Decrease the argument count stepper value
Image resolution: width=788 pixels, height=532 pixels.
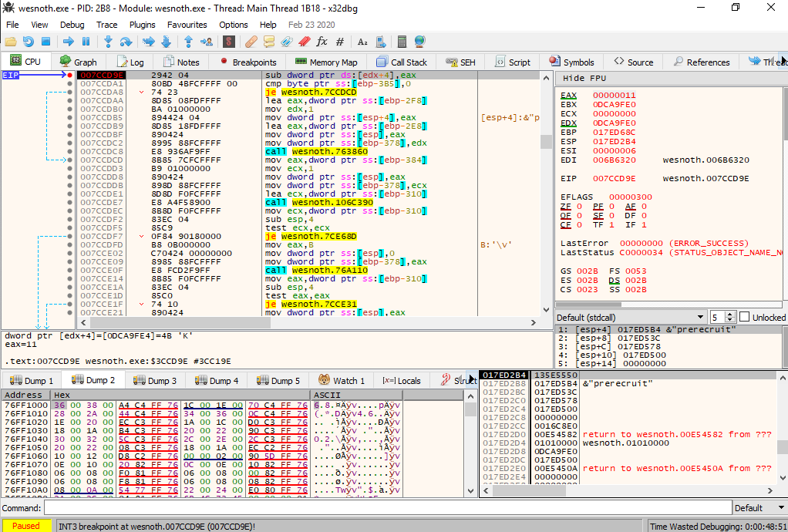[731, 321]
